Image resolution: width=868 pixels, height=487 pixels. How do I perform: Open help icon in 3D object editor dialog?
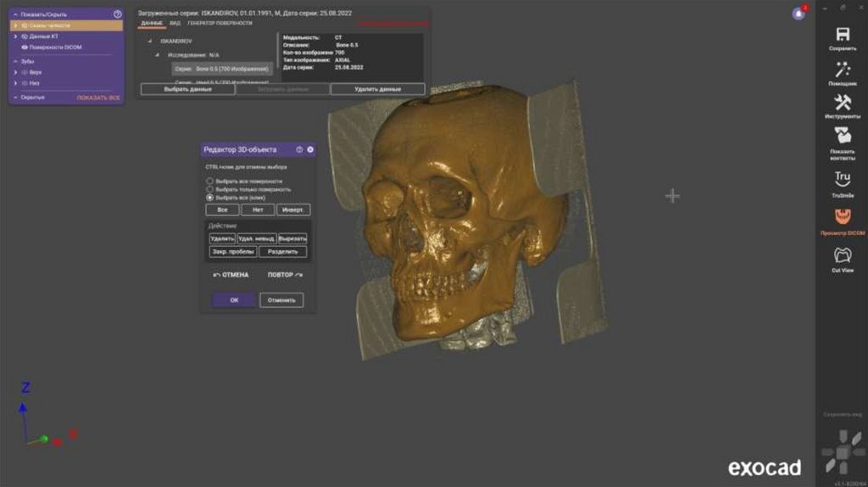pos(299,149)
